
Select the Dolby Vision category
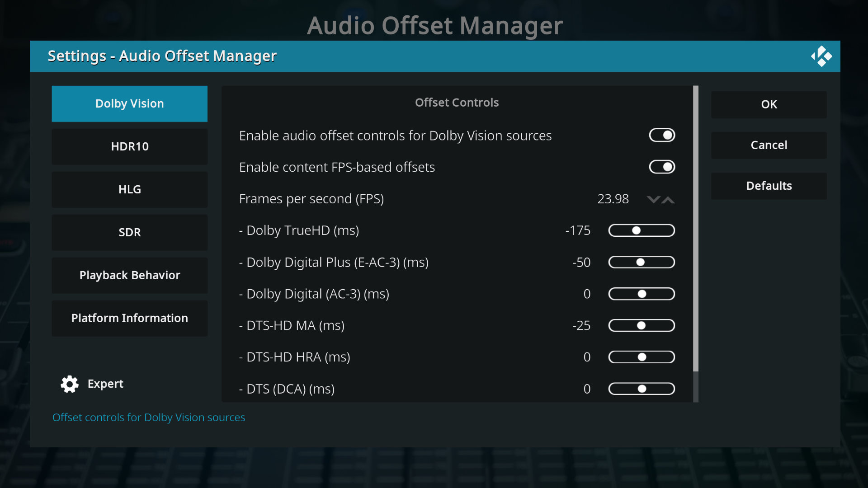[x=130, y=103]
